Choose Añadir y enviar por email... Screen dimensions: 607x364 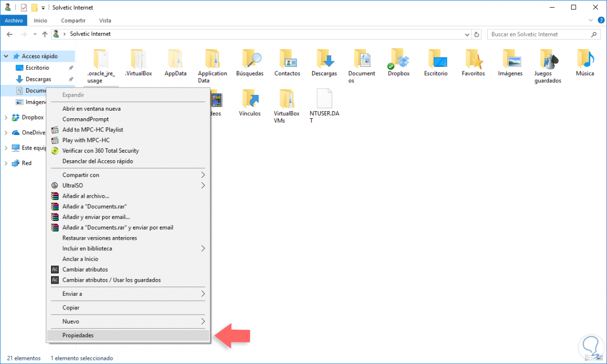pos(128,217)
